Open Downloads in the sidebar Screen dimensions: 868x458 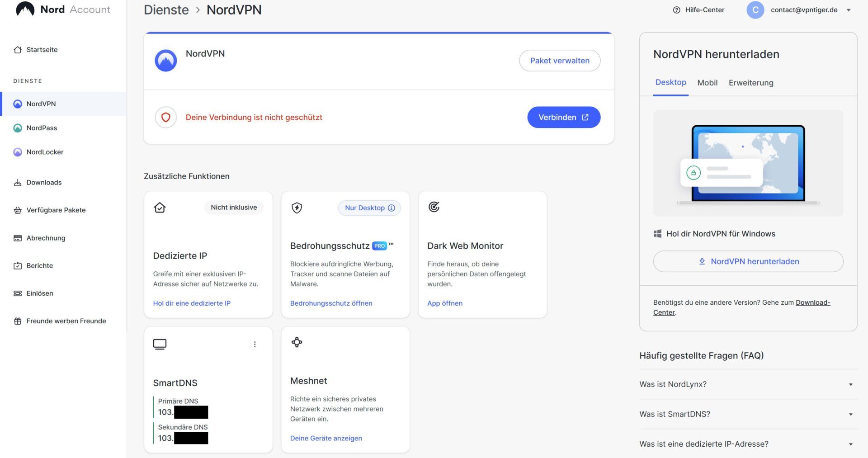[x=63, y=183]
